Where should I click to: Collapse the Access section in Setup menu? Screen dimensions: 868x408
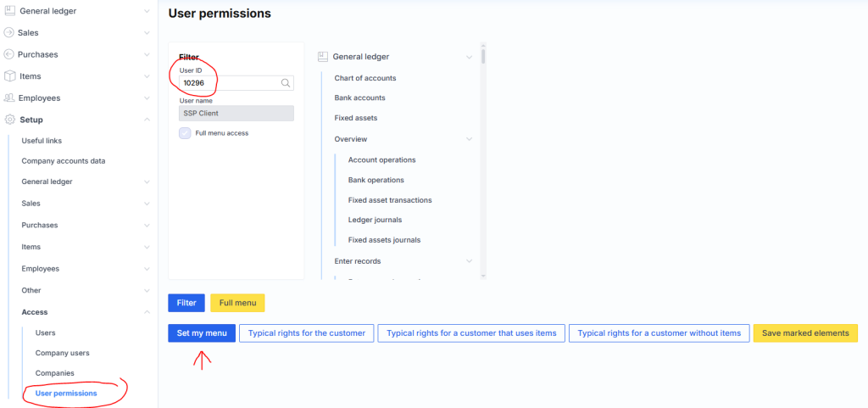tap(147, 312)
